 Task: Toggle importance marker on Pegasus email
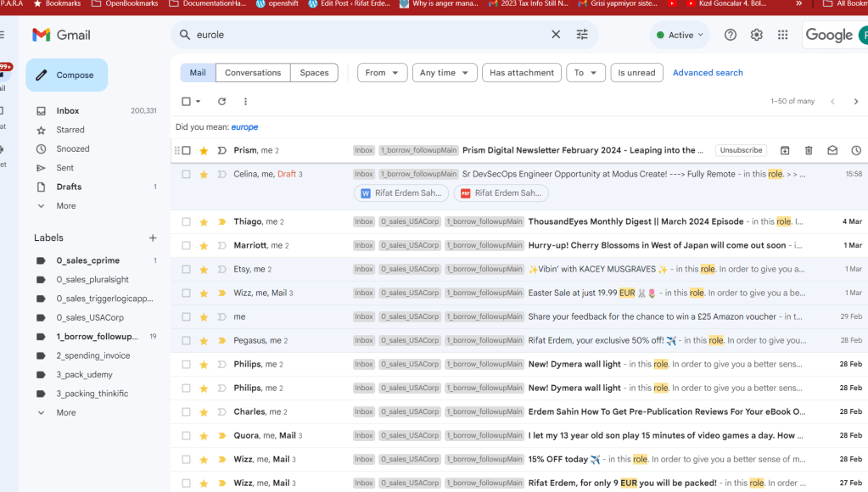point(222,341)
